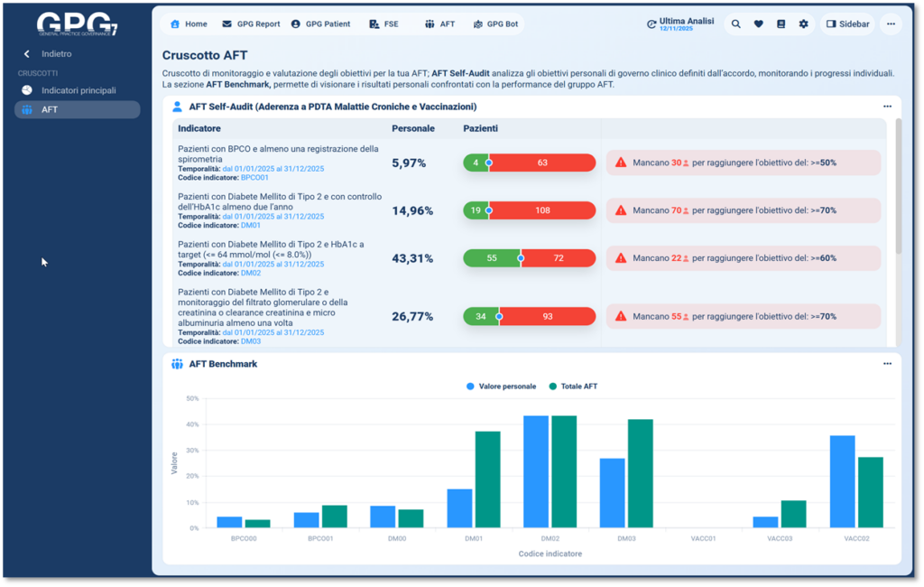Open the top-right more options menu
Image resolution: width=924 pixels, height=587 pixels.
892,24
